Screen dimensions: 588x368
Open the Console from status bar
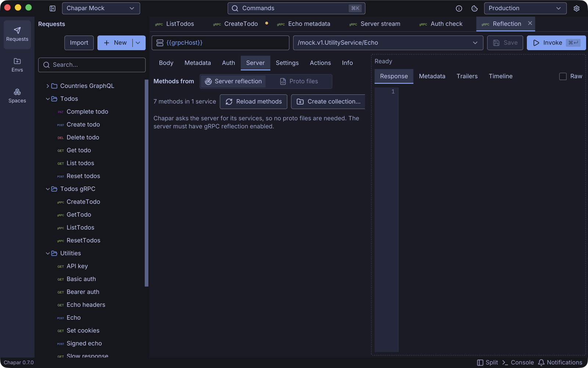(518, 362)
